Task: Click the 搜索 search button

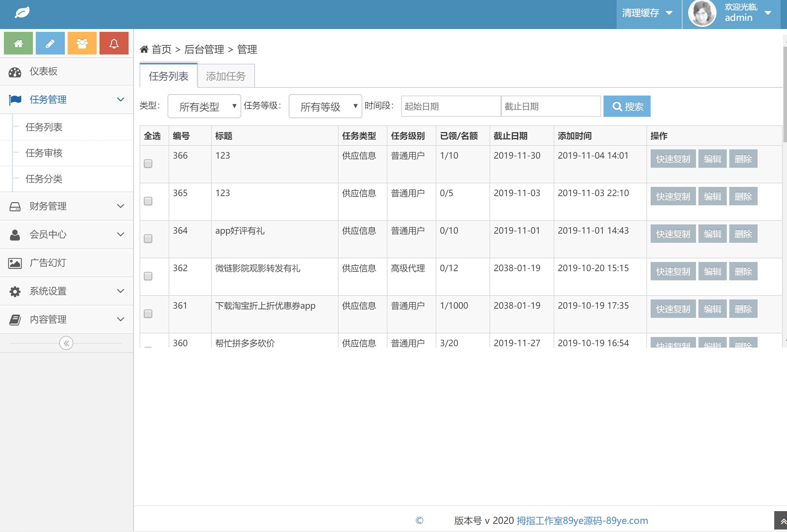Action: (627, 106)
